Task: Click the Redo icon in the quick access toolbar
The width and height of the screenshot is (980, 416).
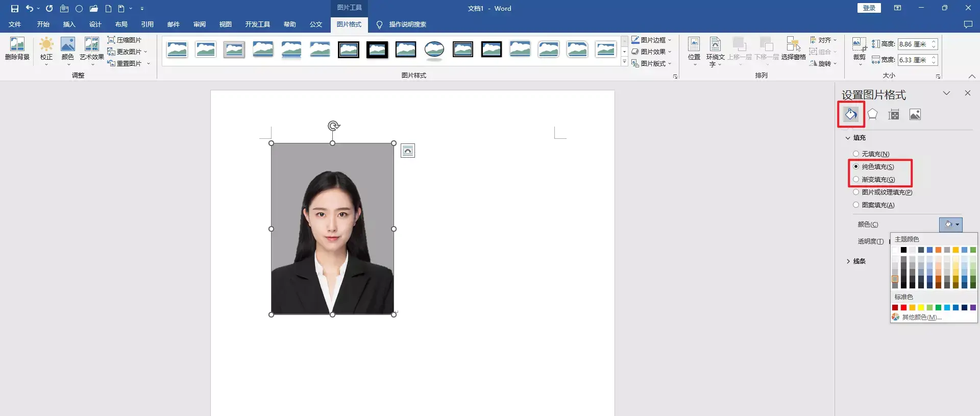Action: 49,8
